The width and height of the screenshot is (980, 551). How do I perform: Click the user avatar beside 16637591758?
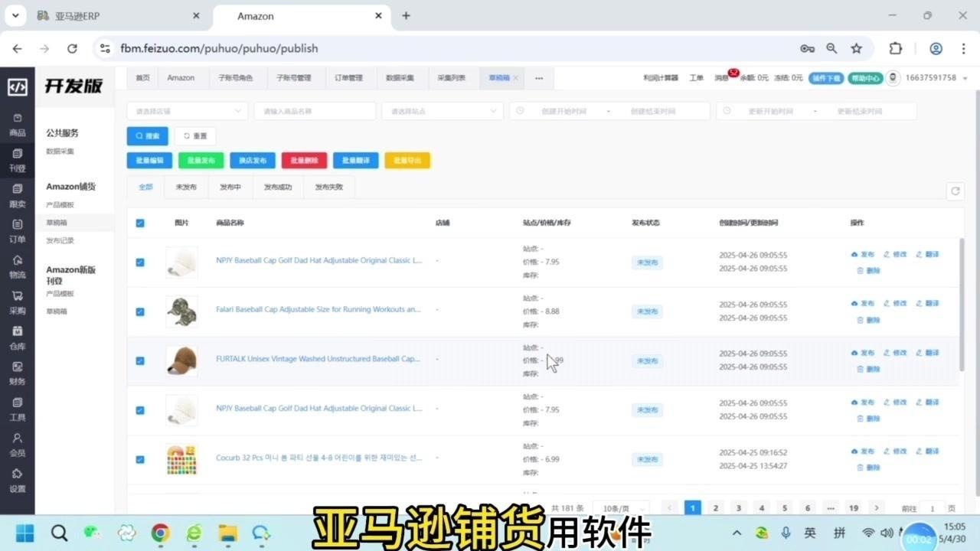click(x=893, y=78)
